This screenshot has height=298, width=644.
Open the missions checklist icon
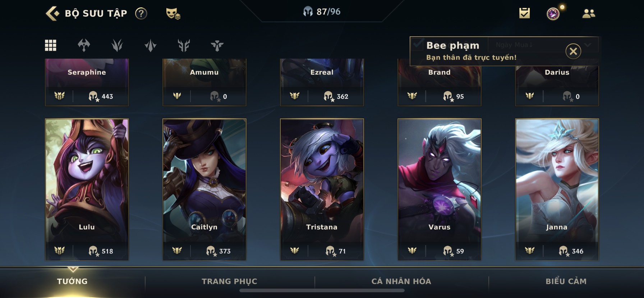tap(524, 14)
